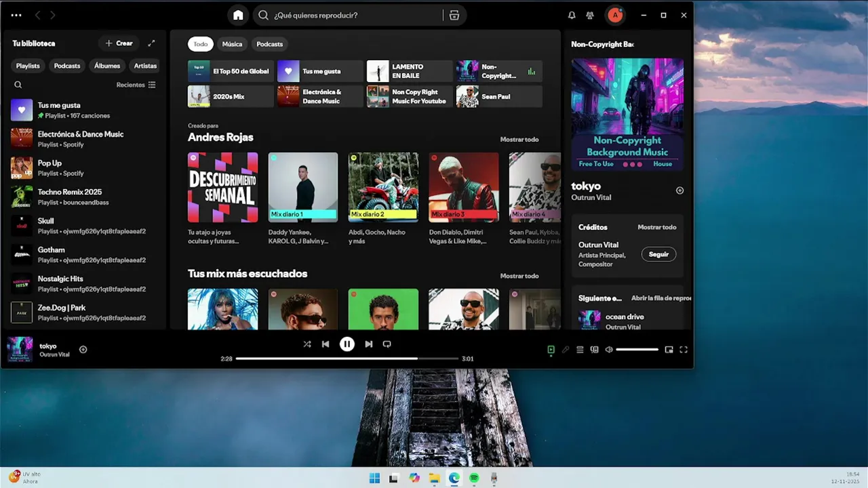Open Abrir la fila de reproducción link
The height and width of the screenshot is (488, 868).
point(661,298)
